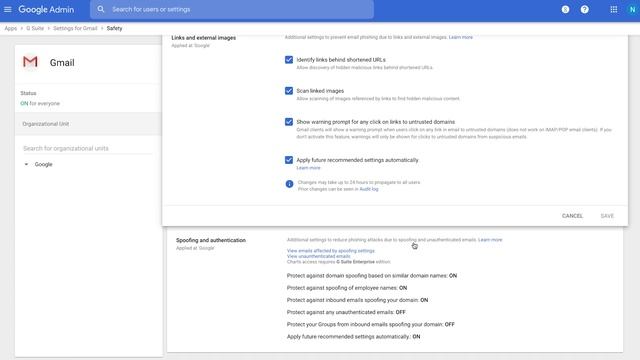Image resolution: width=640 pixels, height=360 pixels.
Task: Open the Audit log link
Action: click(369, 189)
